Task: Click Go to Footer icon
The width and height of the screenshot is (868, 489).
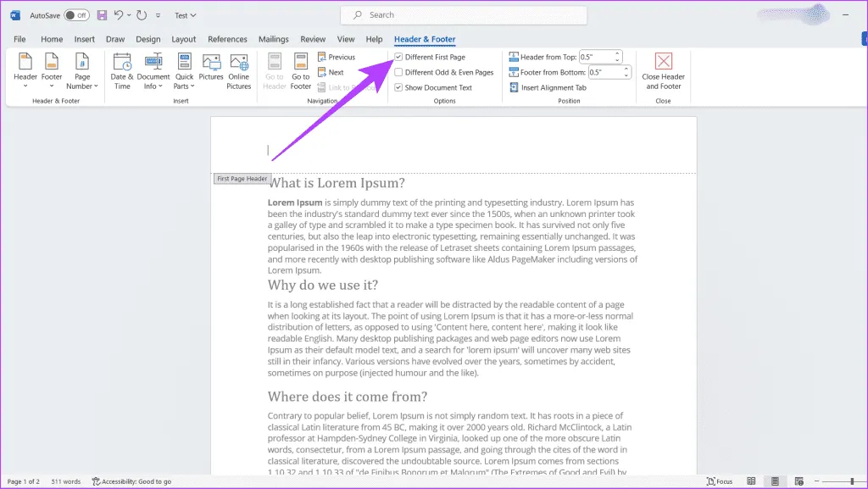Action: pos(301,69)
